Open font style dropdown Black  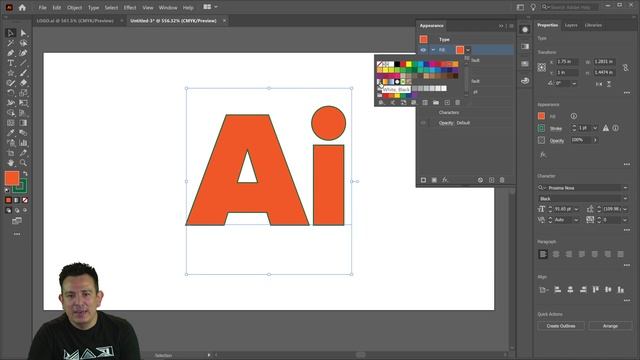pyautogui.click(x=625, y=198)
